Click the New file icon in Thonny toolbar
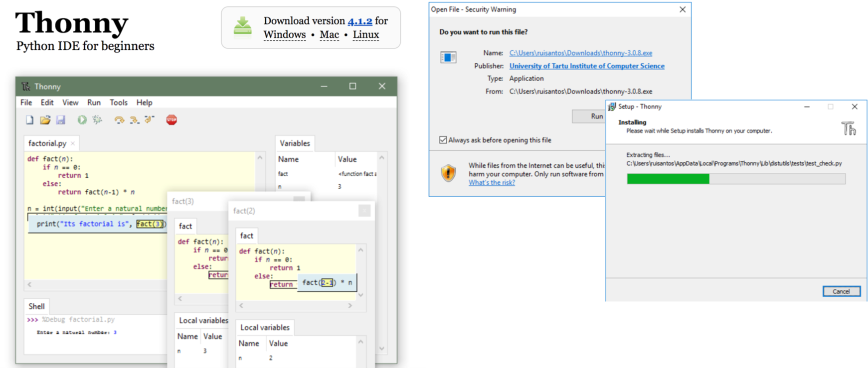 (x=30, y=120)
